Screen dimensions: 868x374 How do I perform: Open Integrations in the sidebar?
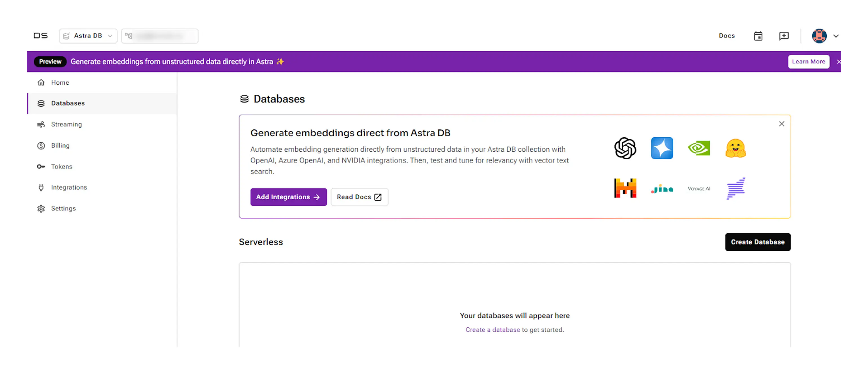(69, 187)
